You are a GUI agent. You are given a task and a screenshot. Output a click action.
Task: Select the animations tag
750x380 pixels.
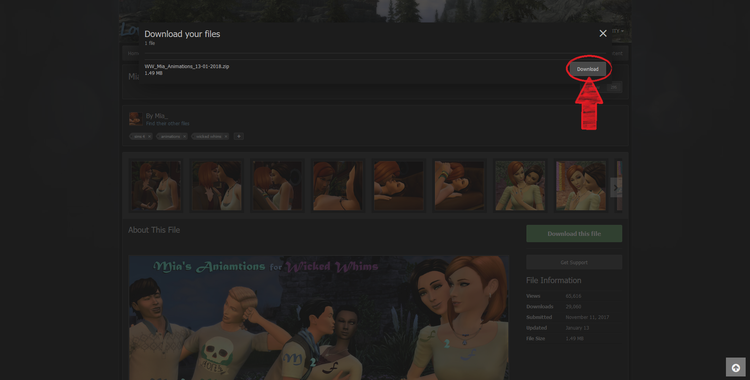(170, 136)
